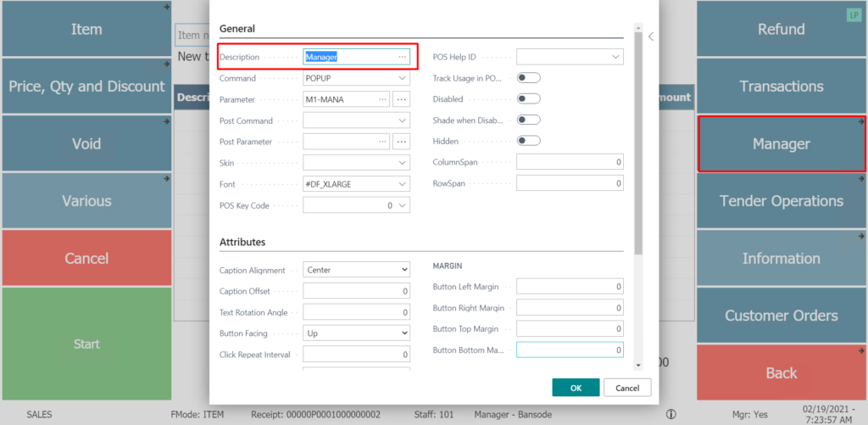Click the Information POS button
868x425 pixels.
pyautogui.click(x=781, y=258)
